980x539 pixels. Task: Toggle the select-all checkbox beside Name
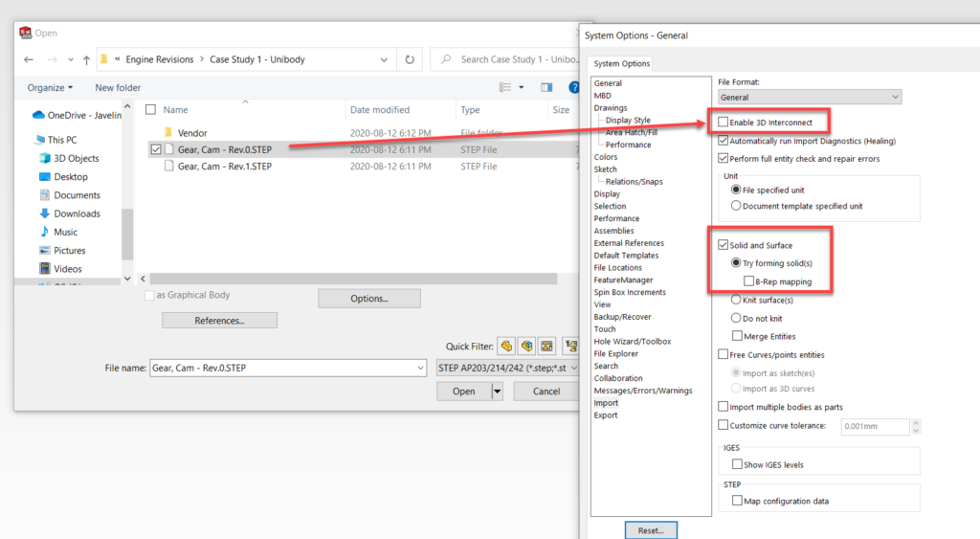(150, 109)
